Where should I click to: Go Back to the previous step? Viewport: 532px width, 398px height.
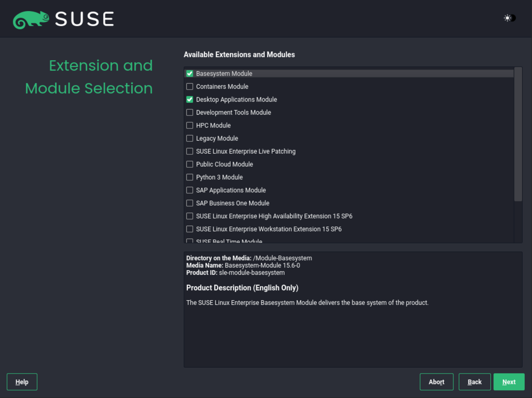click(474, 382)
